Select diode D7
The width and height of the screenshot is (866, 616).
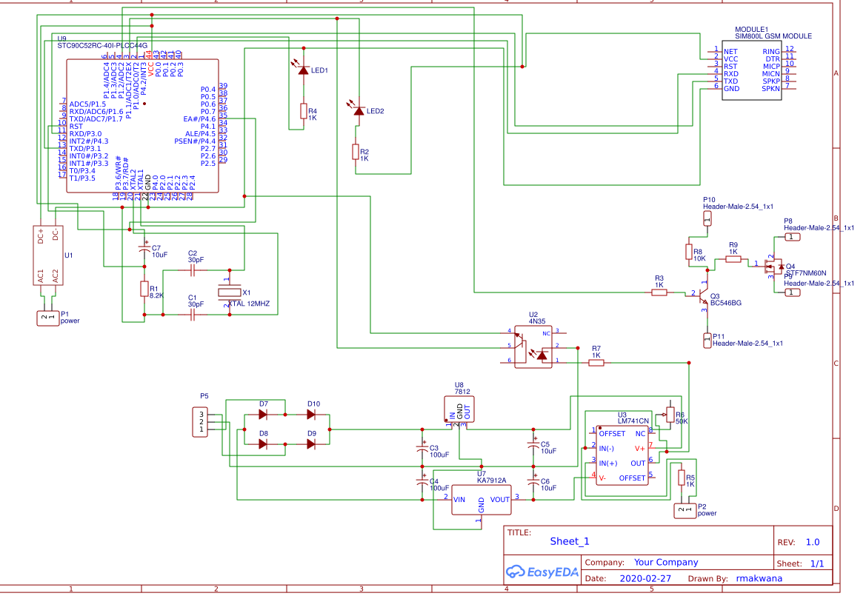(264, 414)
